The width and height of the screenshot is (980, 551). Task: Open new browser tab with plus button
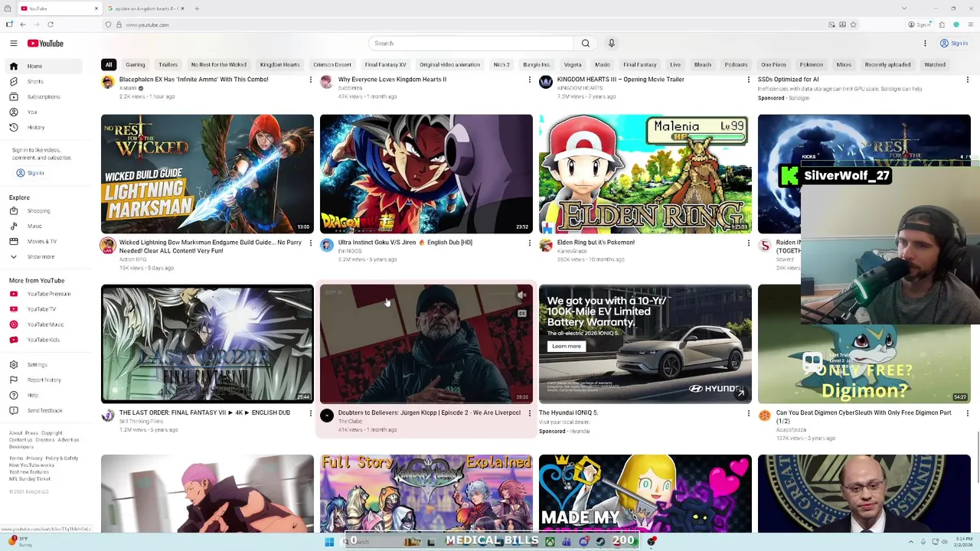click(x=197, y=8)
